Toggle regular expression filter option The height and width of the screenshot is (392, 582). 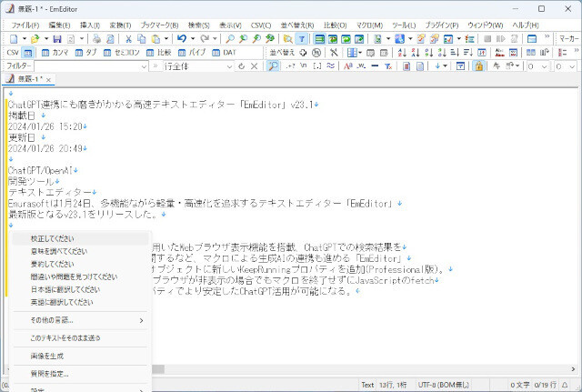tap(290, 66)
